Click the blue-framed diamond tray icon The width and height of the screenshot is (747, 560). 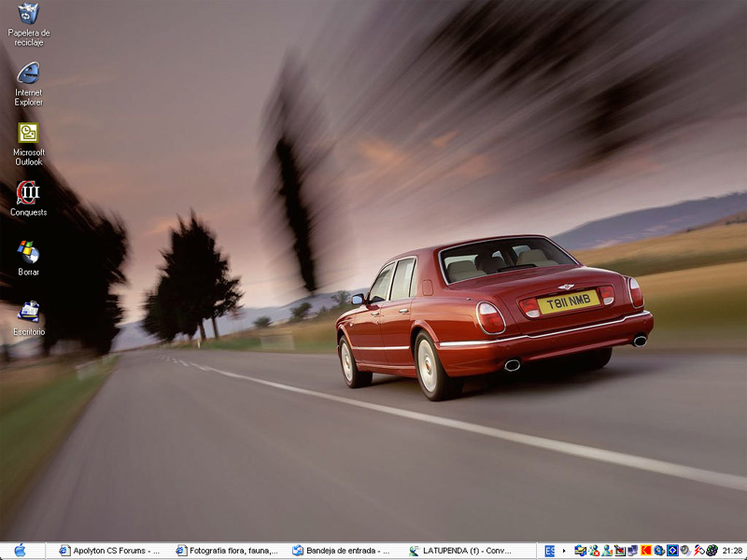tap(672, 551)
